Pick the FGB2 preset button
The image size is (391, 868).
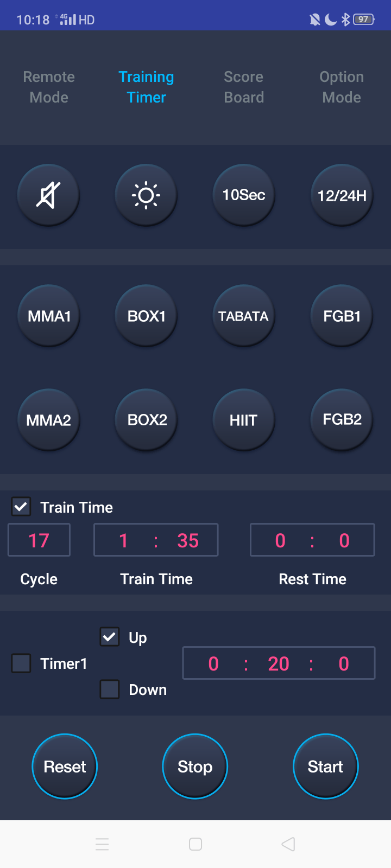pos(342,419)
